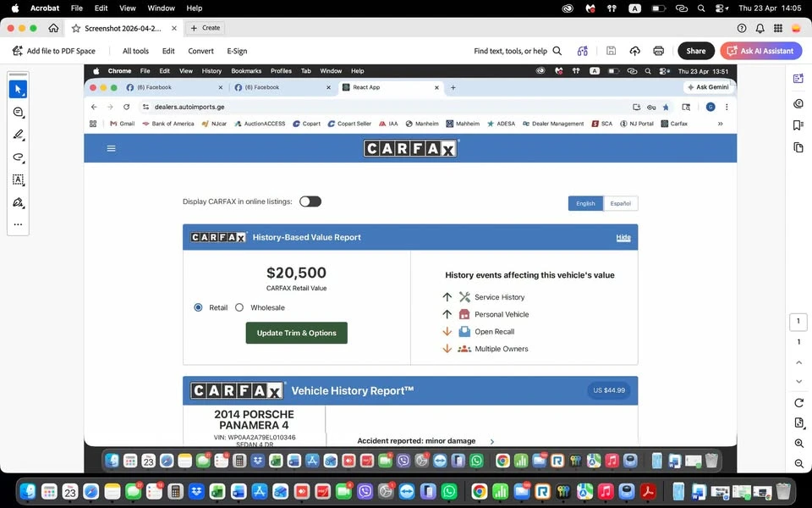Screen dimensions: 812x508
Task: Open the profile avatar menu
Action: coord(796,29)
